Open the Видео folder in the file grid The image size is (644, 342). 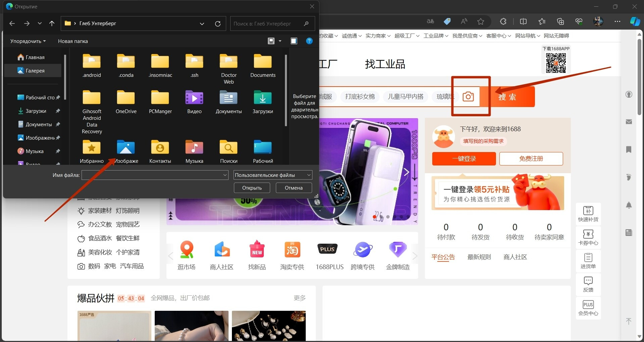pos(194,102)
